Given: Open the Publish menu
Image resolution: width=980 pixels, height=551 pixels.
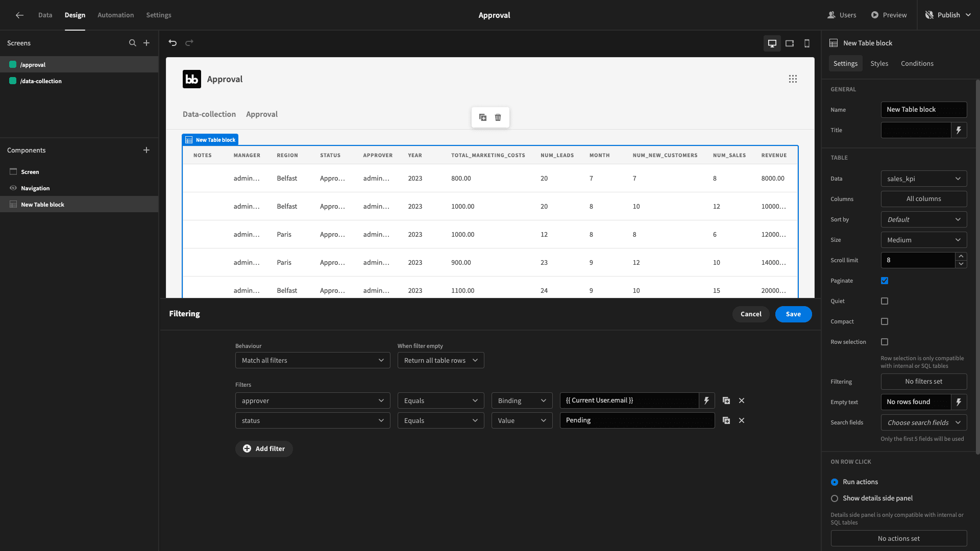Looking at the screenshot, I should tap(949, 15).
